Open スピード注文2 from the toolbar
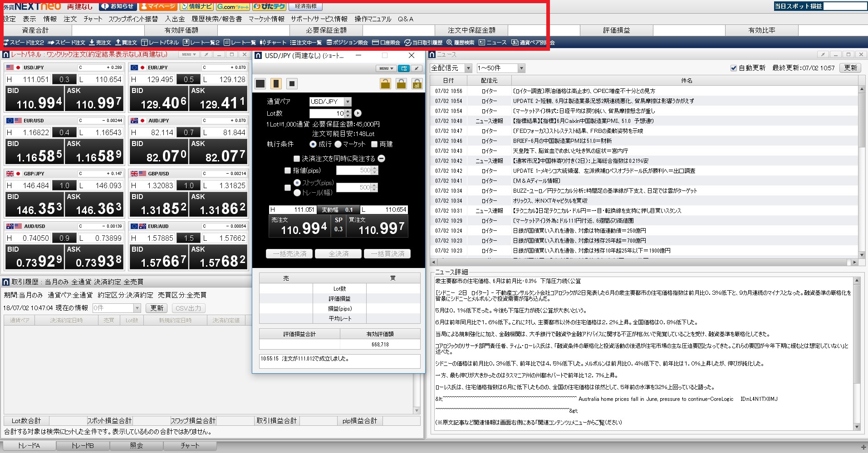Viewport: 868px width, 453px height. 24,43
